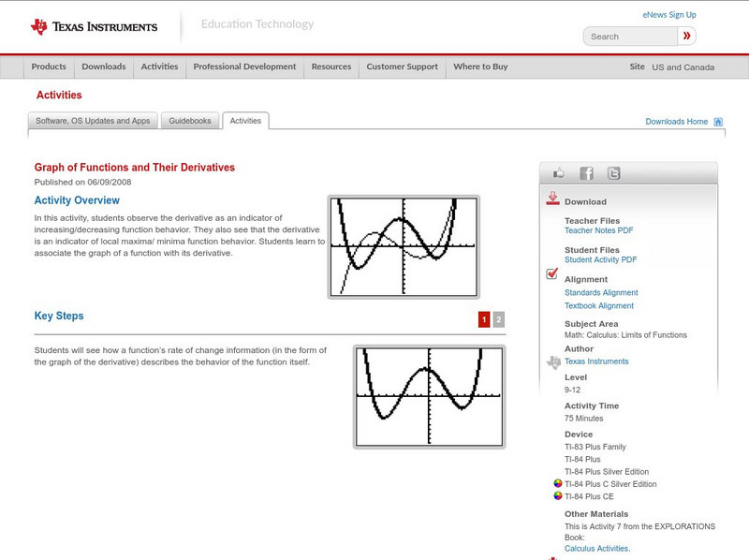
Task: Go to Key Steps page 1
Action: pos(484,319)
